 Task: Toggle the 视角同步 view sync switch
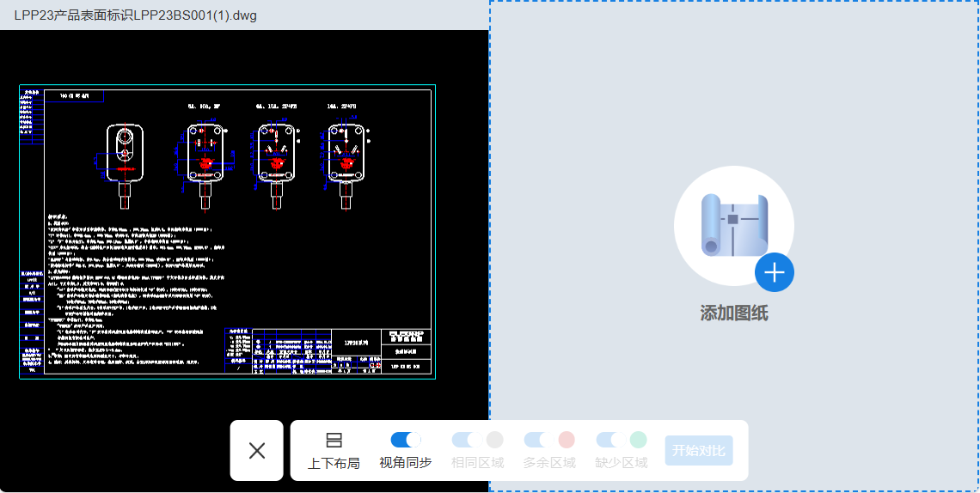point(405,440)
